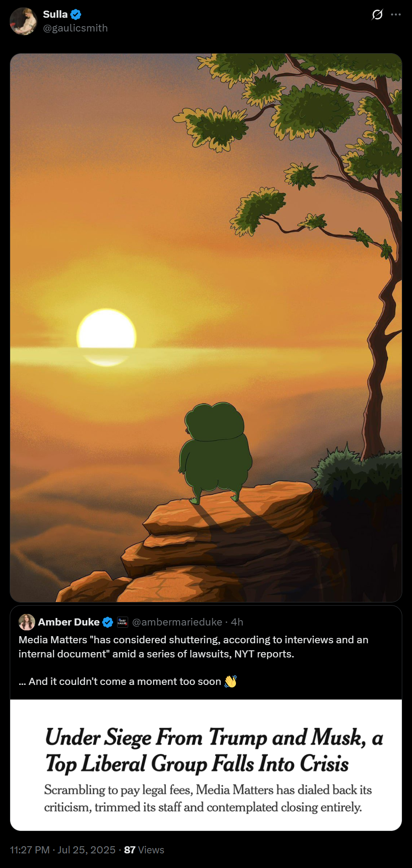412x868 pixels.
Task: Open the quoted tweet text about Media Matters
Action: point(193,661)
